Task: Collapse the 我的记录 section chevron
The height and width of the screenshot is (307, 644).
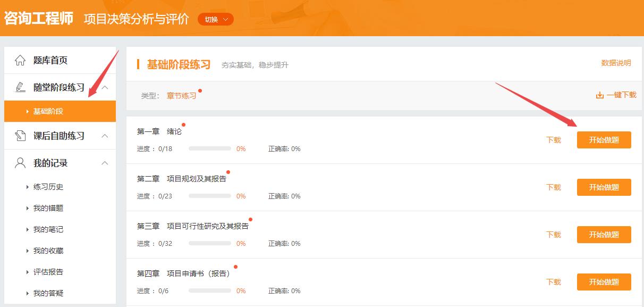Action: coord(105,163)
